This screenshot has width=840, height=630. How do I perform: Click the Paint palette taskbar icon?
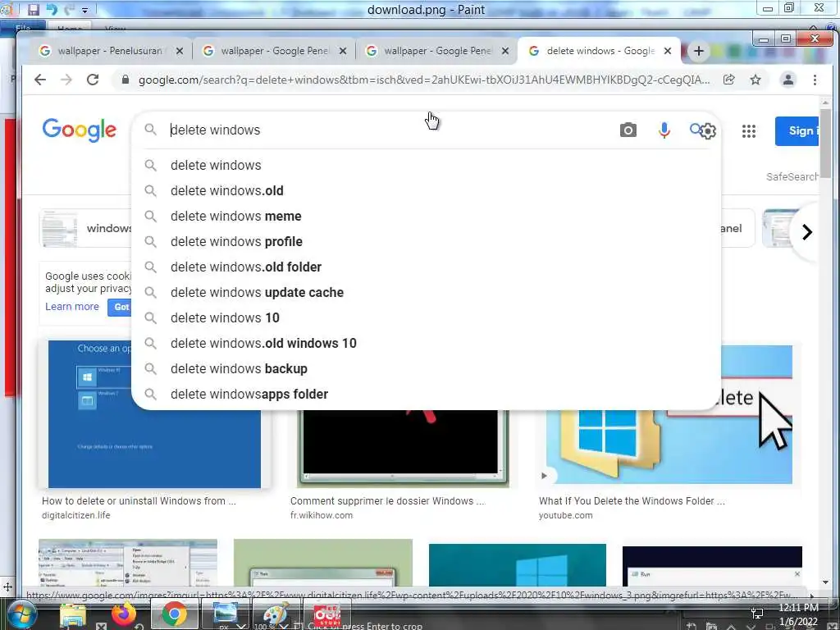tap(276, 615)
